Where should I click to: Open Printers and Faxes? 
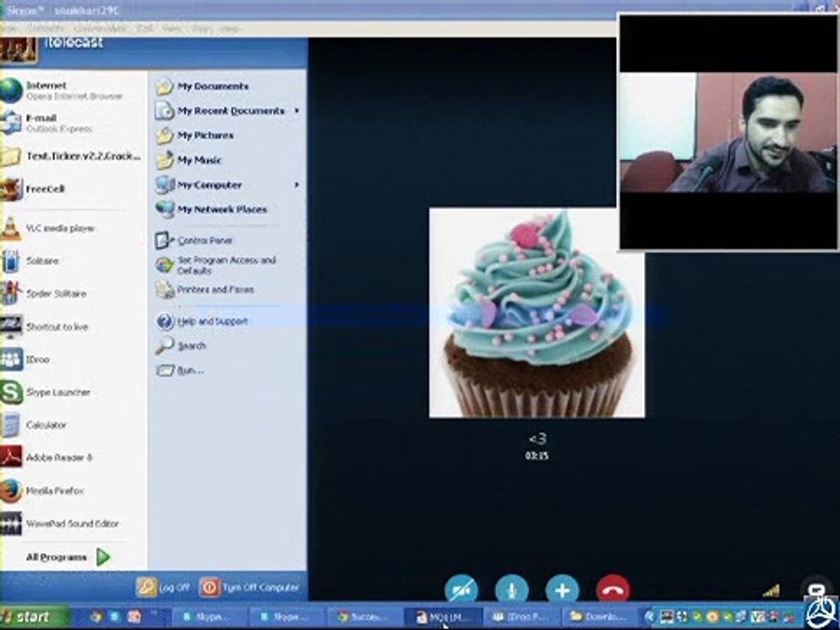coord(228,290)
